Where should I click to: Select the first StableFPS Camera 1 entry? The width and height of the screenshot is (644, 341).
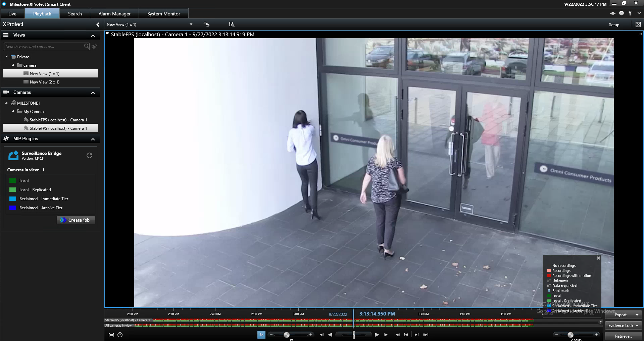(50, 120)
